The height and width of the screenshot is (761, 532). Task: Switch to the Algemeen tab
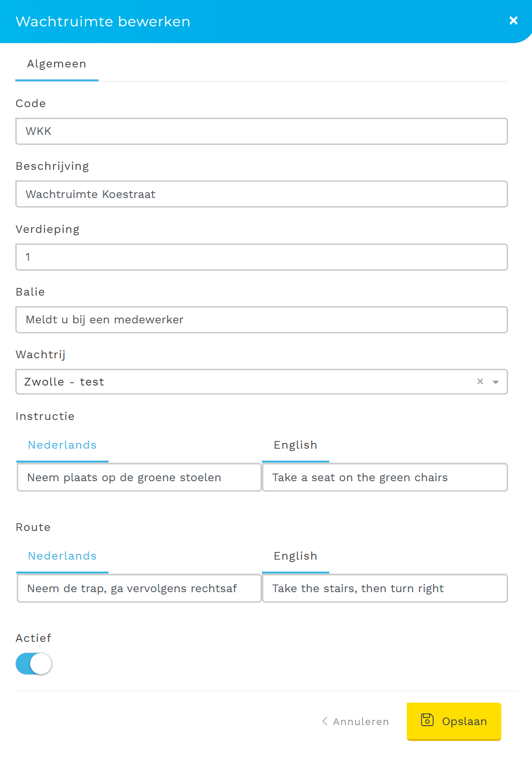[56, 64]
